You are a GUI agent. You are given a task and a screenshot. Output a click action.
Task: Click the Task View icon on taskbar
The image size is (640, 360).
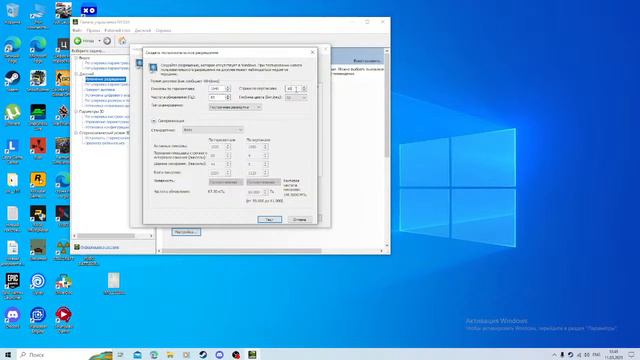pos(120,355)
